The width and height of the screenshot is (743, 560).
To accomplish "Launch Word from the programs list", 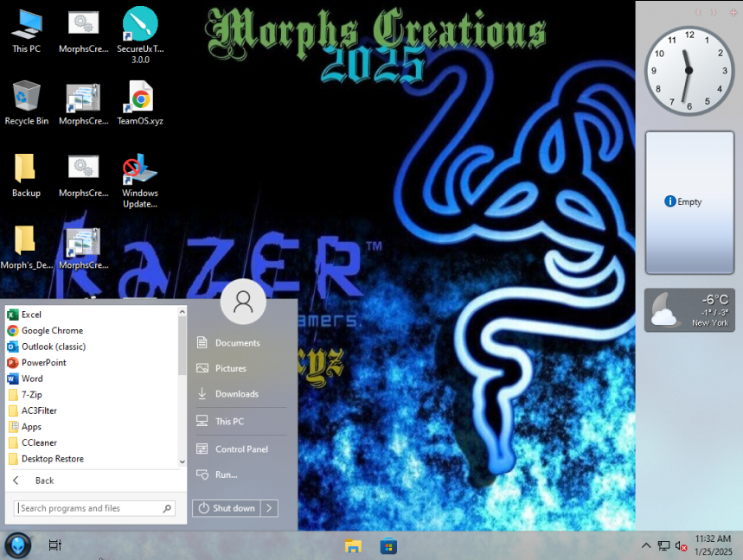I will [x=92, y=379].
